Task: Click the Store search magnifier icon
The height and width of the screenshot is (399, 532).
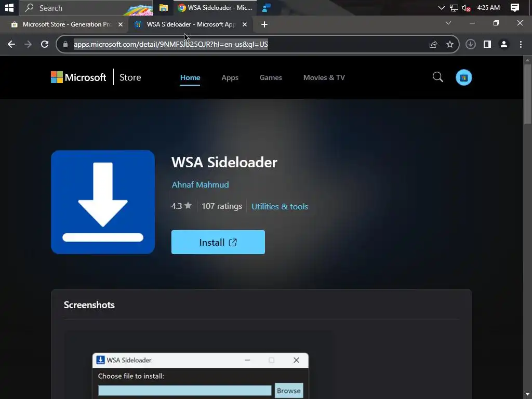Action: 437,77
